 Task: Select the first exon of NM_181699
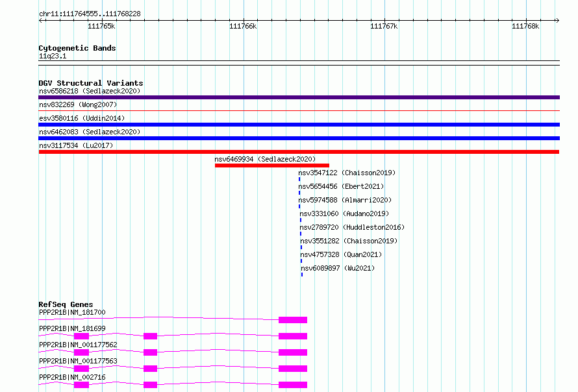pos(81,336)
